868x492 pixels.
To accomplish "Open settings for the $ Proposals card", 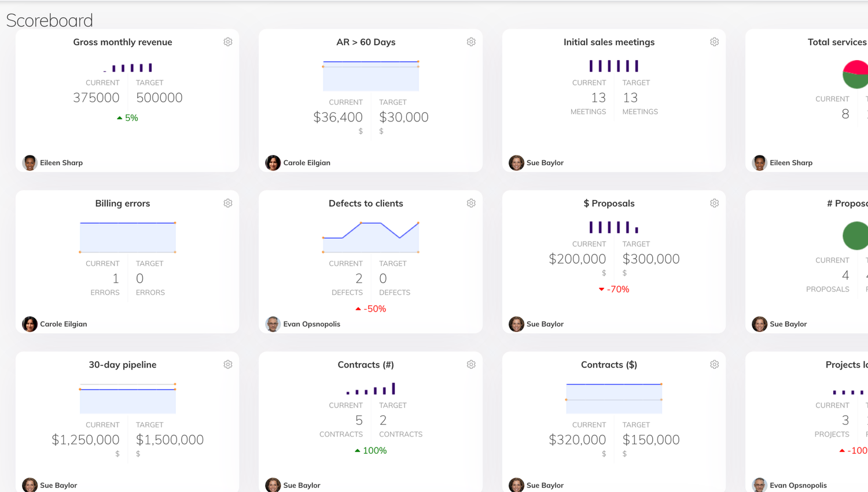I will coord(714,203).
